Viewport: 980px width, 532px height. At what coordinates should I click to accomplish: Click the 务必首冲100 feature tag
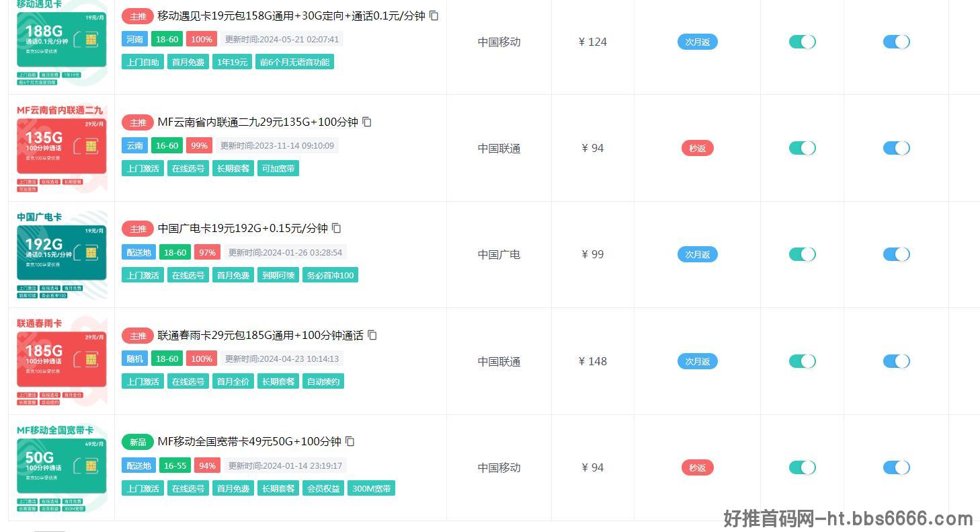tap(330, 275)
